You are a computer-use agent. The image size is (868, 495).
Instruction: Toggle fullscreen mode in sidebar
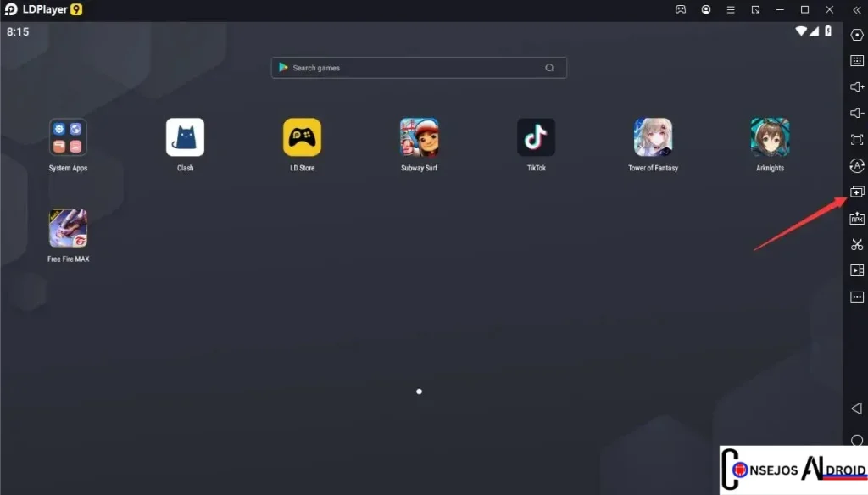click(x=856, y=140)
